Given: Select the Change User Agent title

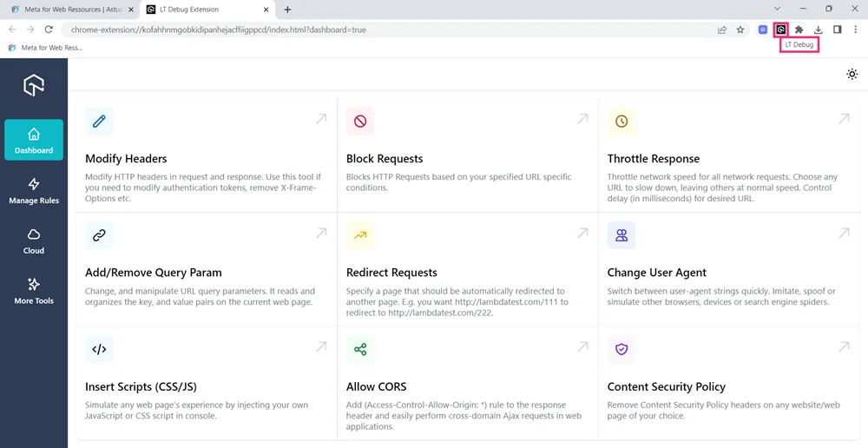Looking at the screenshot, I should click(657, 273).
